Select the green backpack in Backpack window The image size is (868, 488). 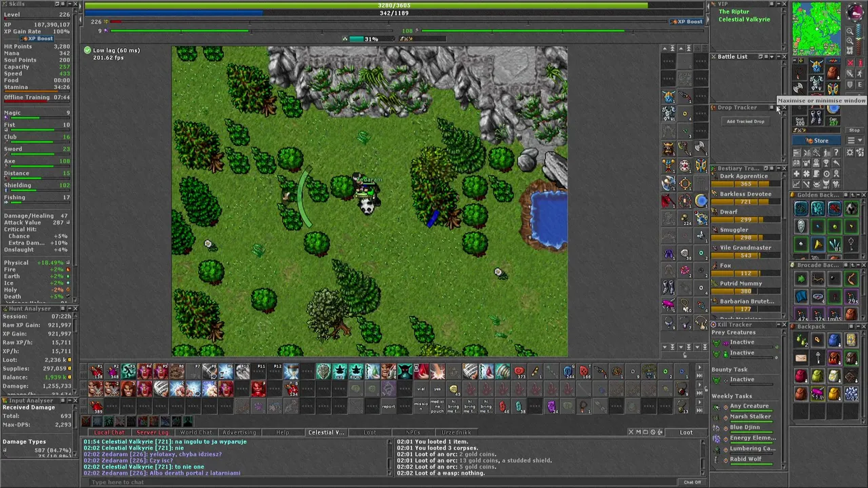click(818, 375)
